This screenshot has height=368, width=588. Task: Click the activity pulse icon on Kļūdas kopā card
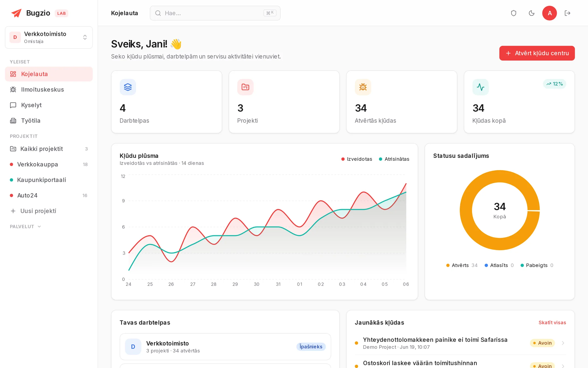(480, 87)
